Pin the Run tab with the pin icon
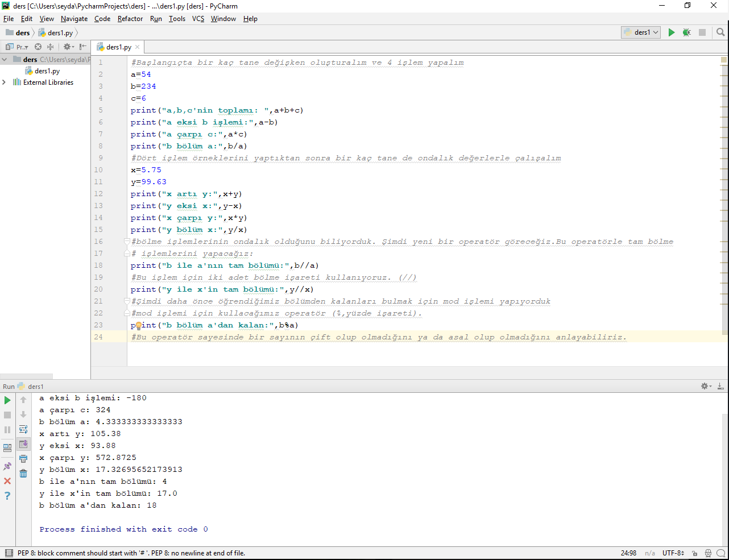The image size is (729, 560). coord(7,466)
